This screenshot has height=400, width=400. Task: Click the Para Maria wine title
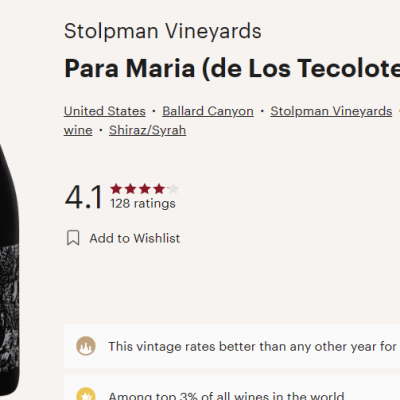(232, 68)
